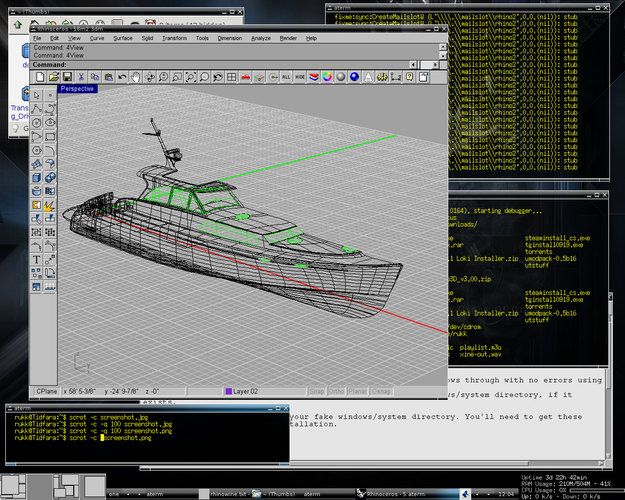The width and height of the screenshot is (625, 500).
Task: Save the model with the floppy disk icon
Action: 67,77
